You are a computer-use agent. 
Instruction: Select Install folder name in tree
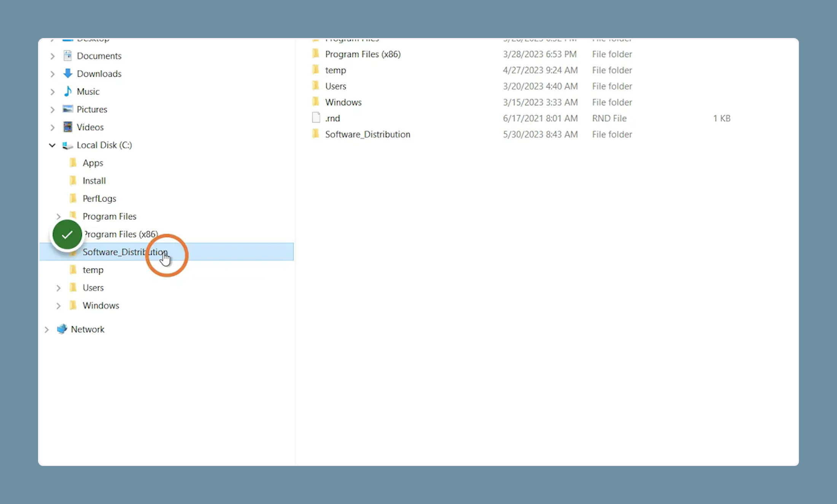[94, 181]
